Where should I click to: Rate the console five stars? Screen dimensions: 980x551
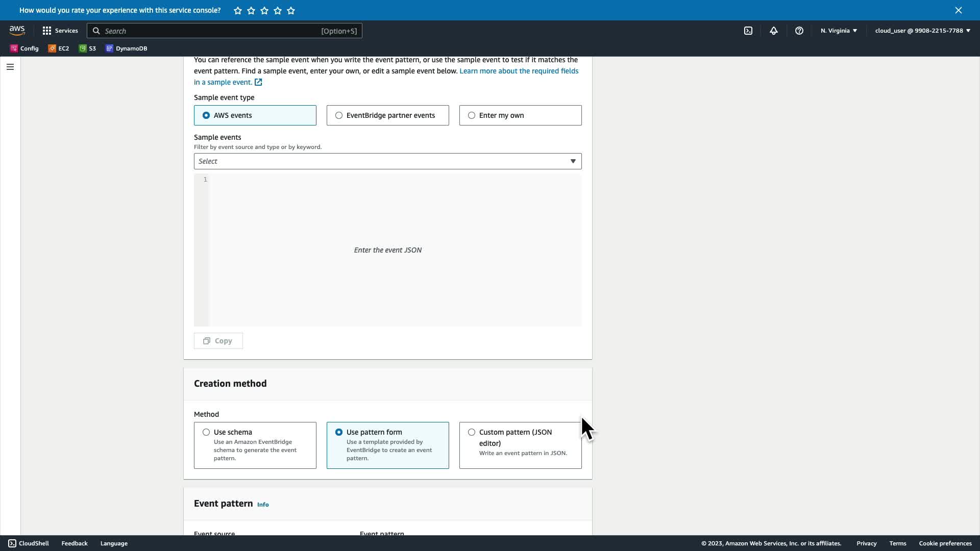tap(291, 10)
